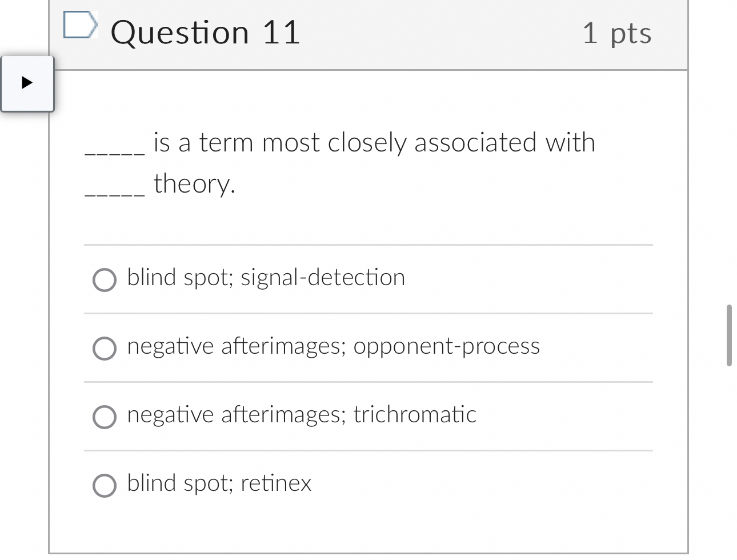Click the answer text 'blind spot; signal-detection'
This screenshot has height=560, width=737.
click(x=266, y=278)
